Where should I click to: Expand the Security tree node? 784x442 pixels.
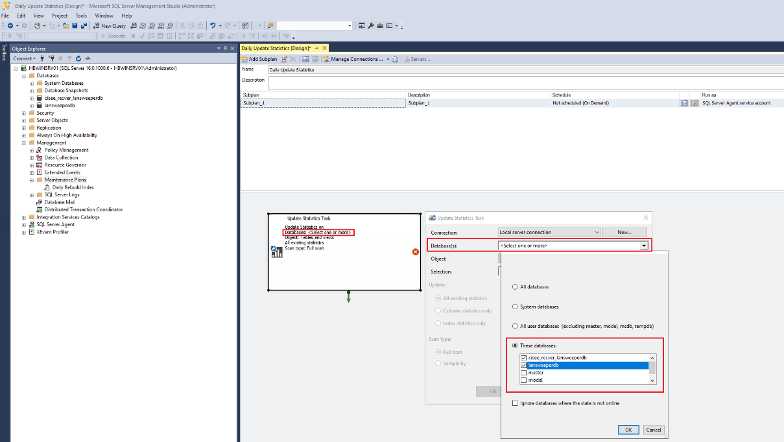[x=24, y=113]
